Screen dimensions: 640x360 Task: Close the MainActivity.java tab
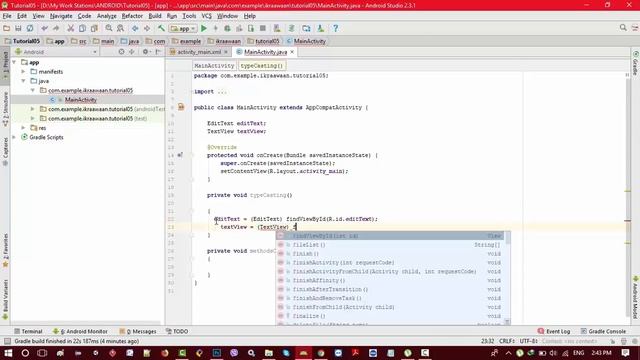coord(292,52)
